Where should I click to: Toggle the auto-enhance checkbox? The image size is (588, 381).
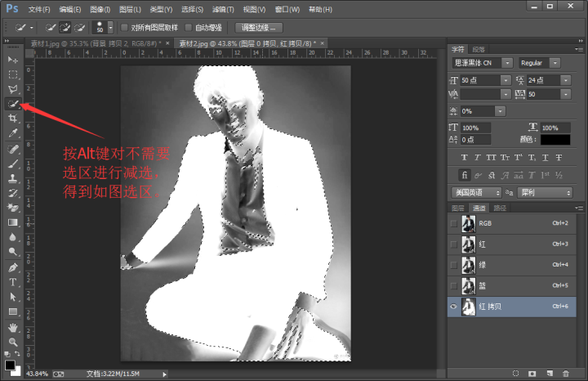pyautogui.click(x=189, y=27)
